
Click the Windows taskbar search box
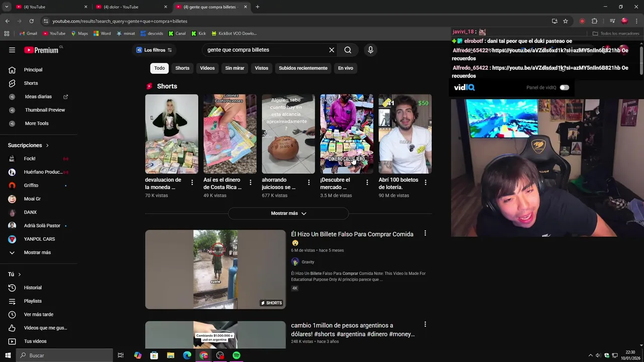point(64,355)
